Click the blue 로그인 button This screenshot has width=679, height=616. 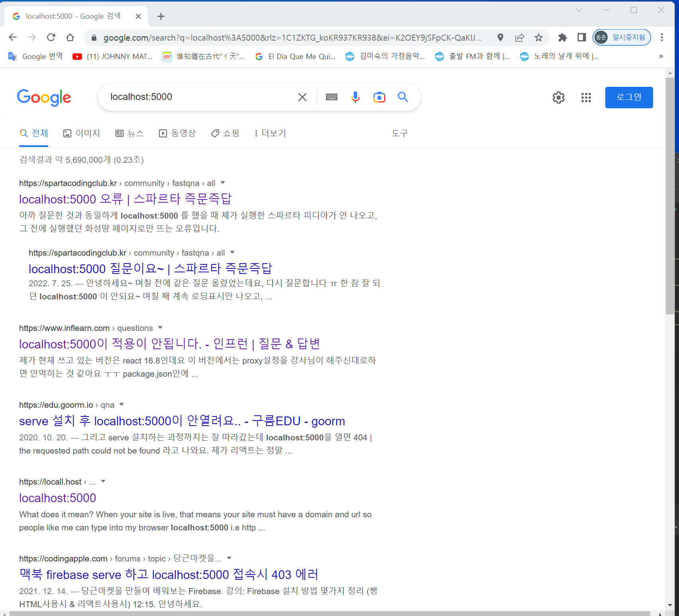(x=629, y=98)
